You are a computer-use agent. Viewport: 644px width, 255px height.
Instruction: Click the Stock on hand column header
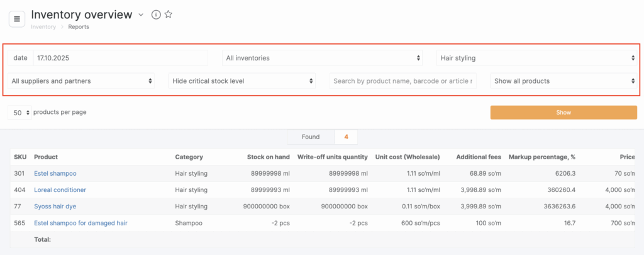tap(269, 157)
